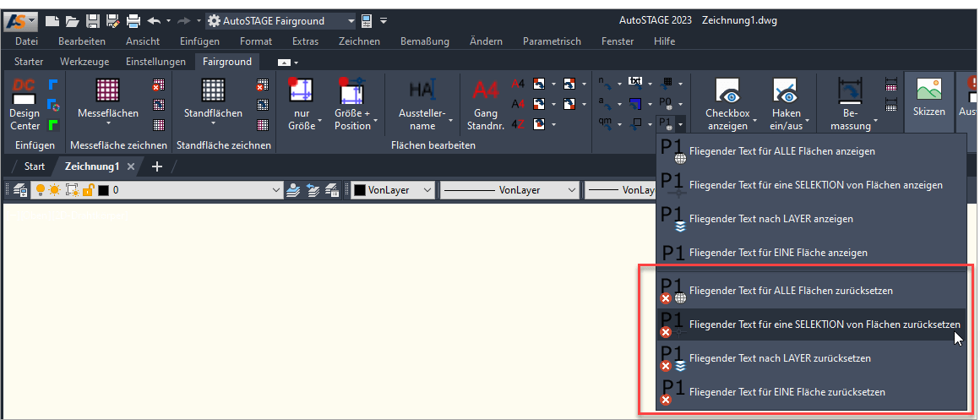The image size is (980, 420).
Task: Toggle layer 0 freeze sun icon
Action: (x=54, y=190)
